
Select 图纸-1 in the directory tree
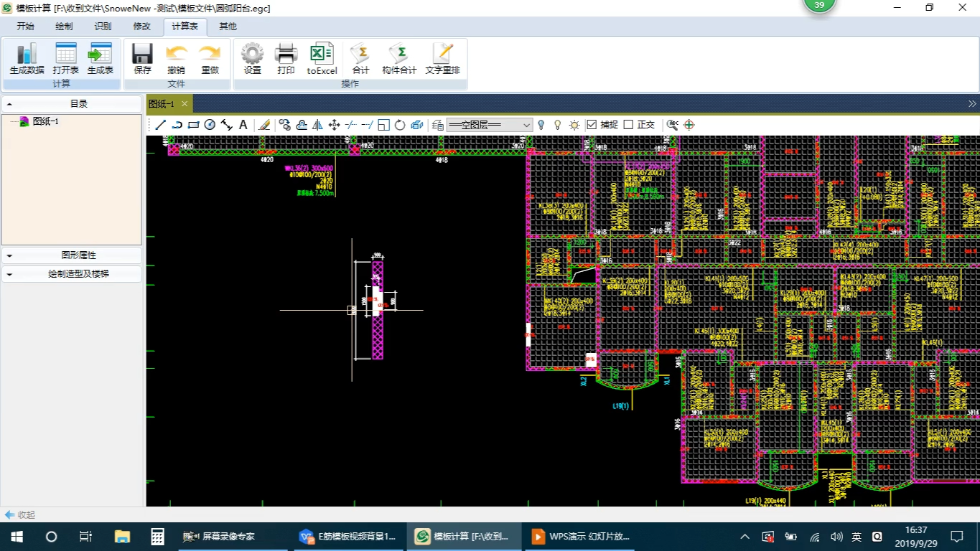(x=46, y=122)
